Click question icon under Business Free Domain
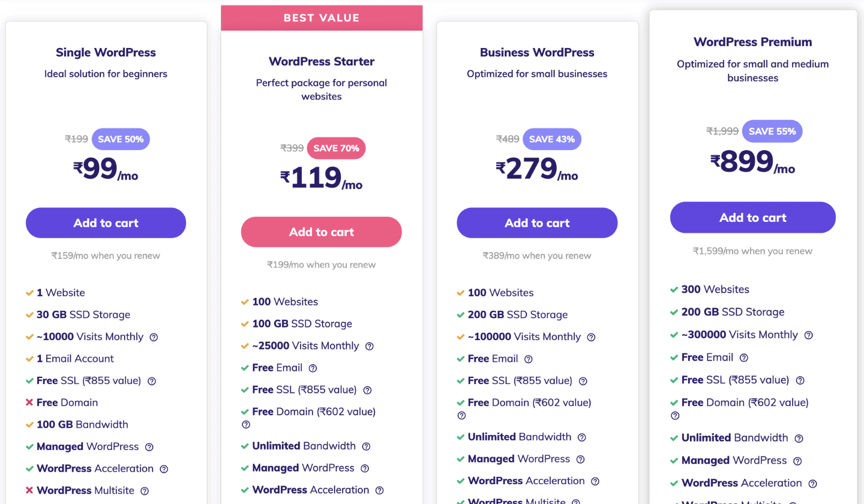This screenshot has width=864, height=504. tap(461, 415)
